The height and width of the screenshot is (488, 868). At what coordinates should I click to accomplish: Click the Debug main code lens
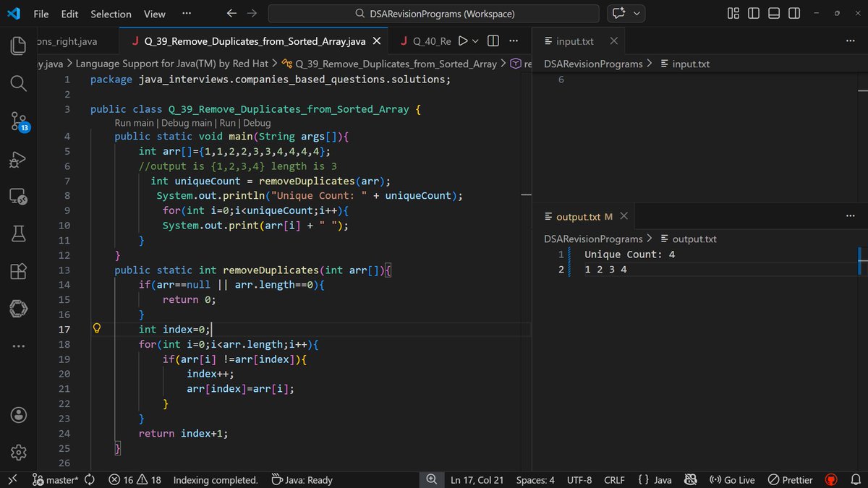[x=187, y=123]
